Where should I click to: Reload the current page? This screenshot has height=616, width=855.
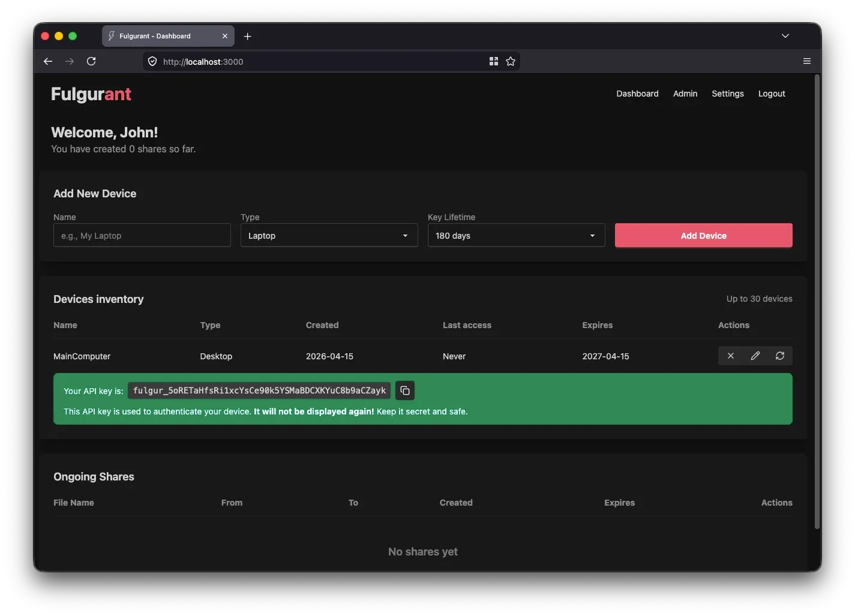pyautogui.click(x=91, y=61)
